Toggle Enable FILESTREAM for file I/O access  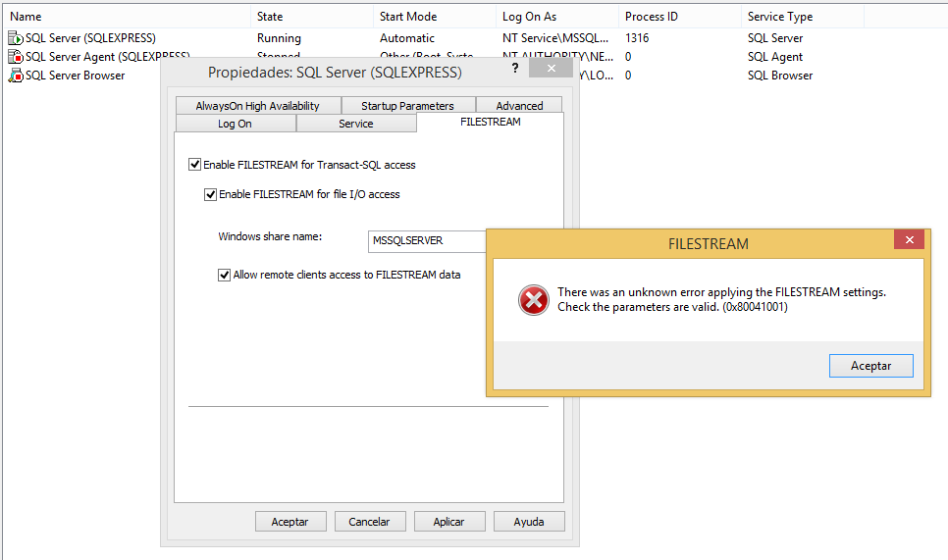[210, 194]
